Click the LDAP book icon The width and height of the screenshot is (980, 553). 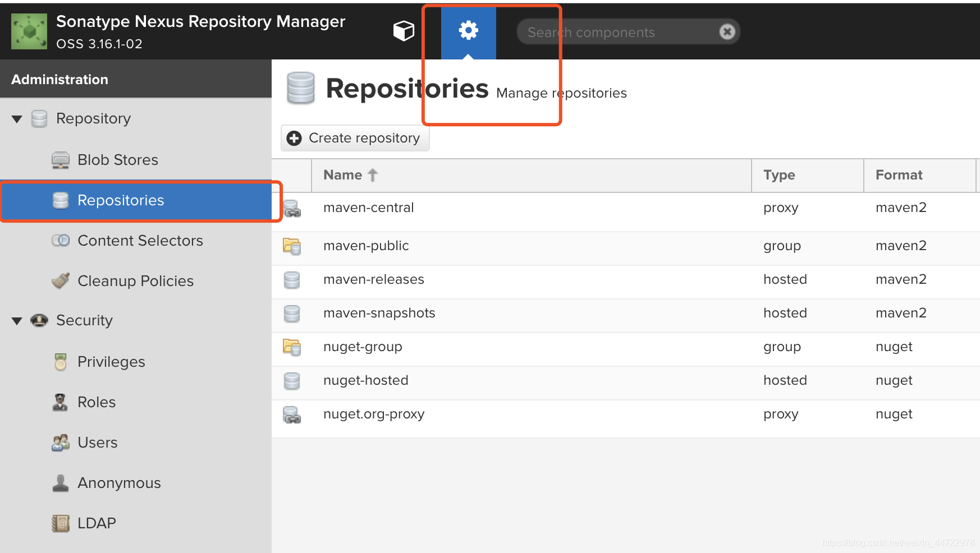tap(61, 523)
